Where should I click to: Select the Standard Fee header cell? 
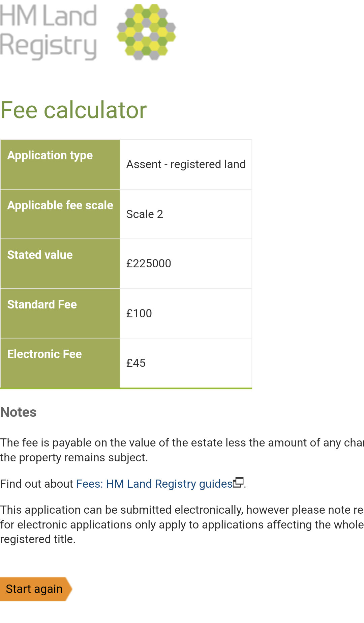[60, 313]
